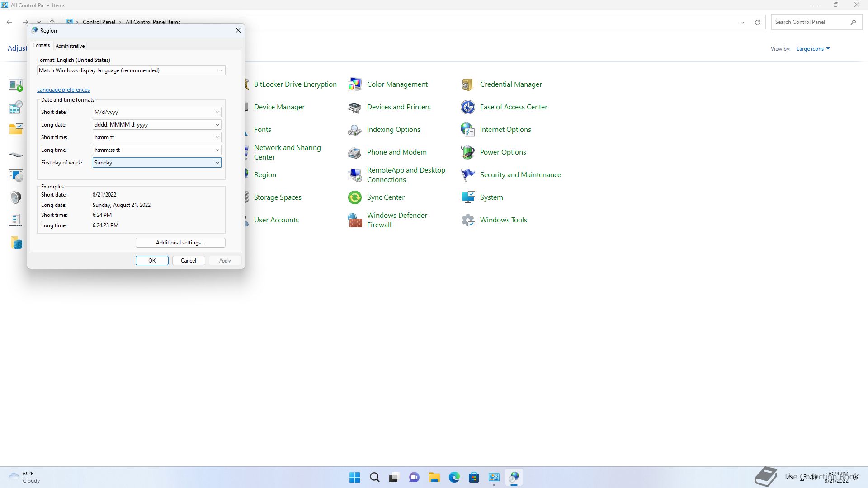The height and width of the screenshot is (488, 868).
Task: Click Devices and Printers icon
Action: [x=355, y=107]
